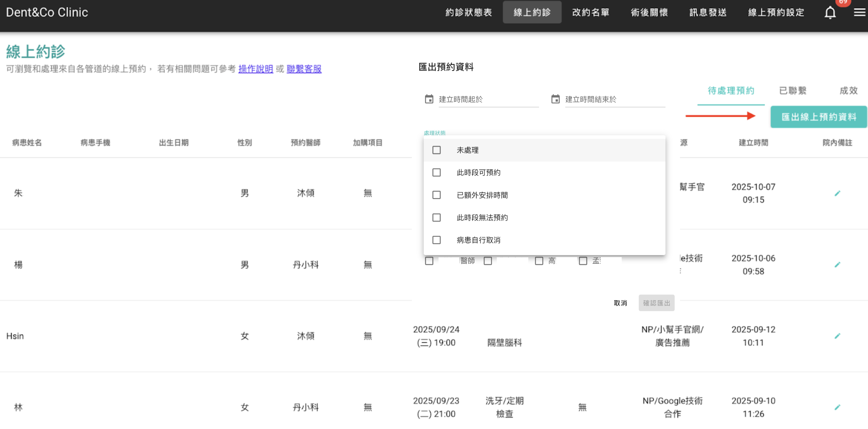This screenshot has height=429, width=868.
Task: Edit the booking for patient Hsin
Action: (838, 336)
